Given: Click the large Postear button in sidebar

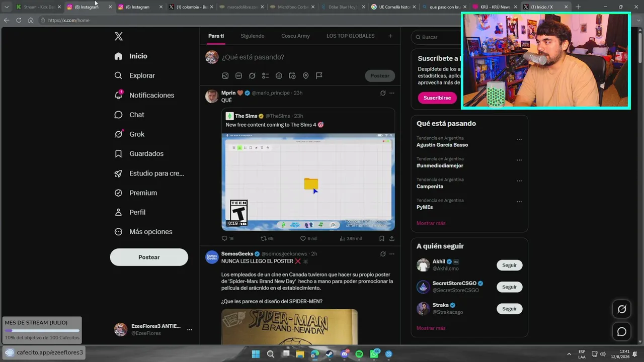Looking at the screenshot, I should pos(149,257).
